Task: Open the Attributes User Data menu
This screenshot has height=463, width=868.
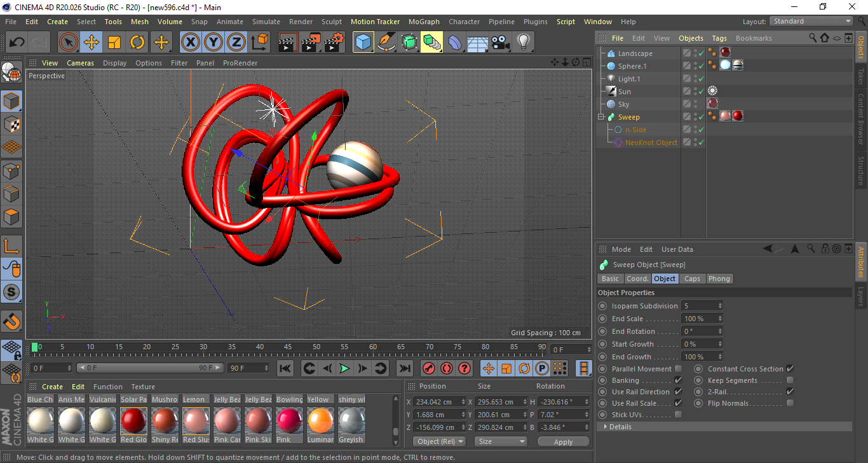Action: click(677, 249)
